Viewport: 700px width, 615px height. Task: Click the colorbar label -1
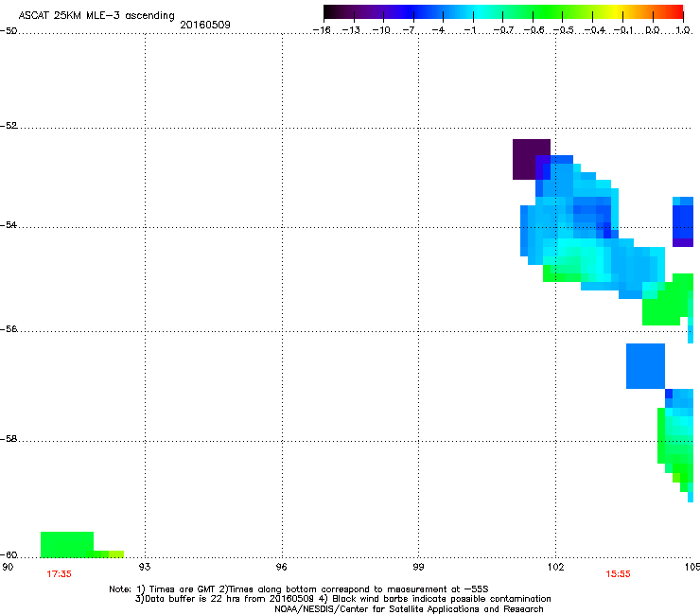pyautogui.click(x=469, y=30)
